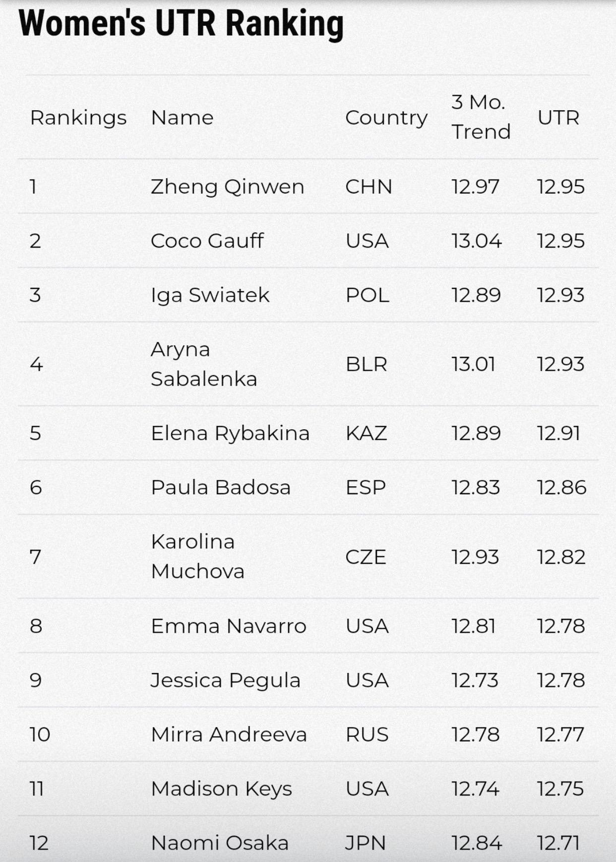
Task: Select the Rankings column header
Action: point(78,118)
